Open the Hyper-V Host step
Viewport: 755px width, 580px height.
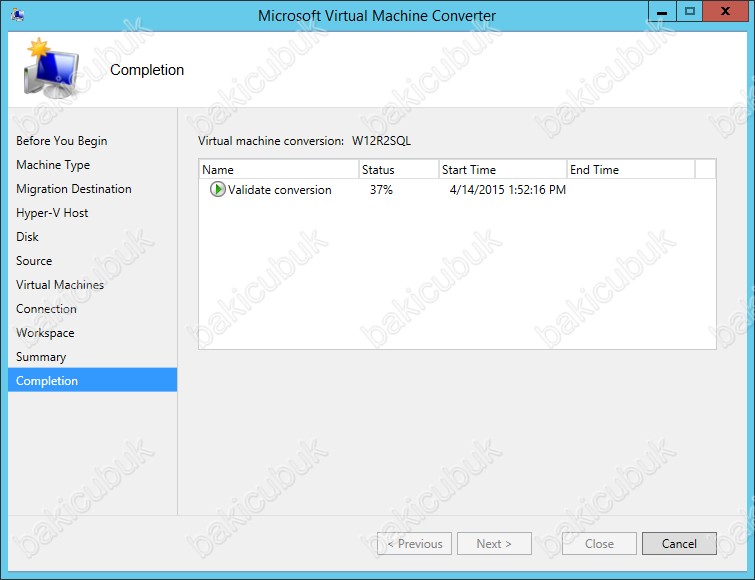tap(52, 213)
